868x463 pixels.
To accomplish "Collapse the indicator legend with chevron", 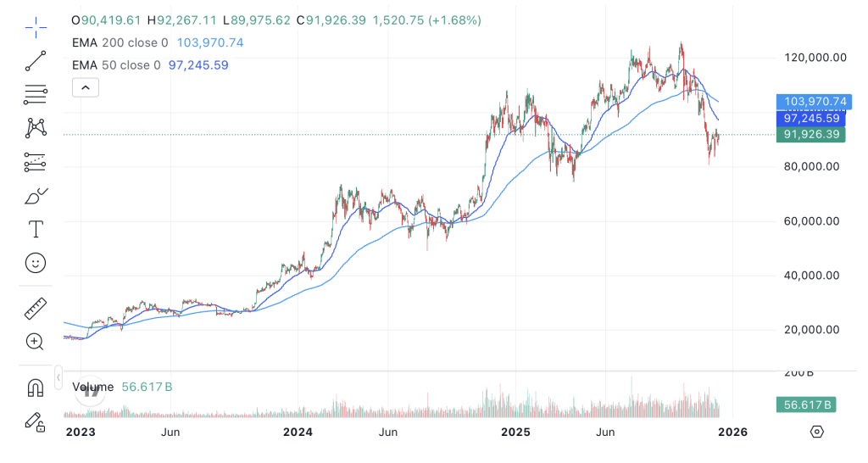I will (x=86, y=86).
